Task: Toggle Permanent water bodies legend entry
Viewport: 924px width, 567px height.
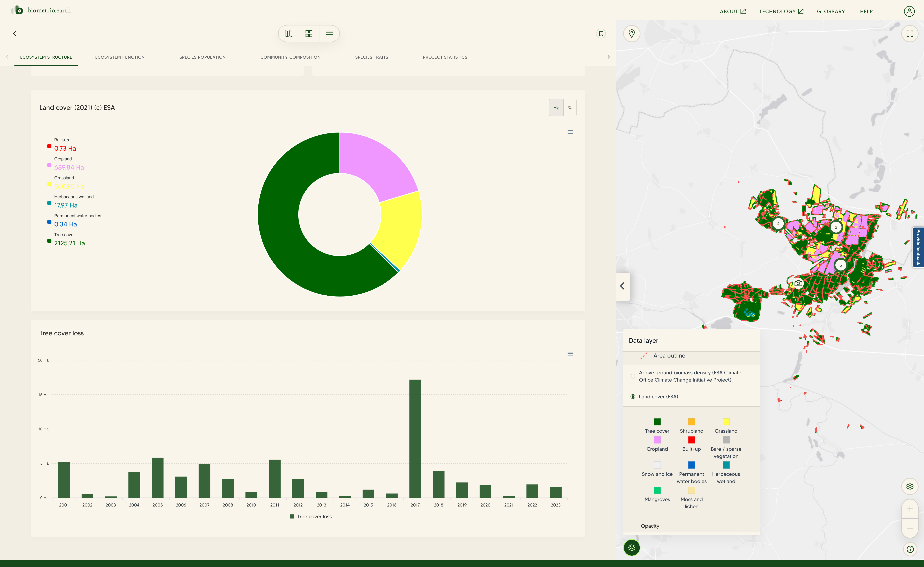Action: (x=74, y=220)
